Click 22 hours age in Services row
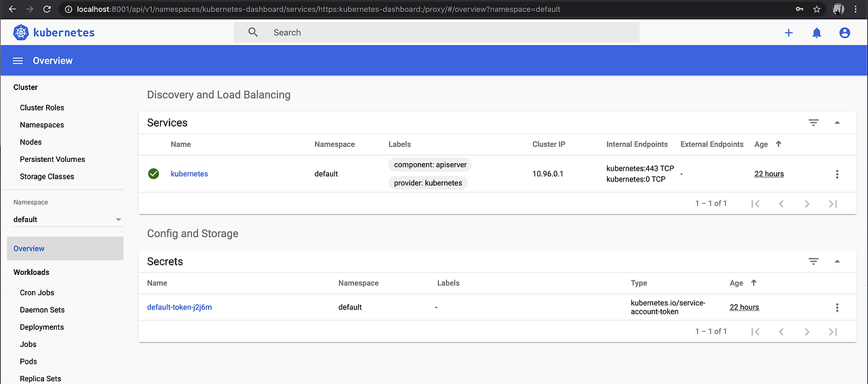This screenshot has height=384, width=868. click(769, 174)
